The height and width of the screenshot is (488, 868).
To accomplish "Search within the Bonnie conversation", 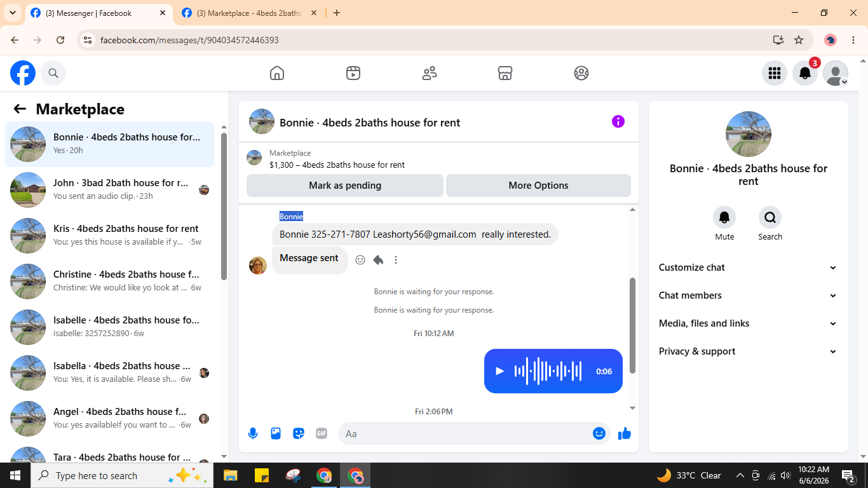I will (770, 218).
